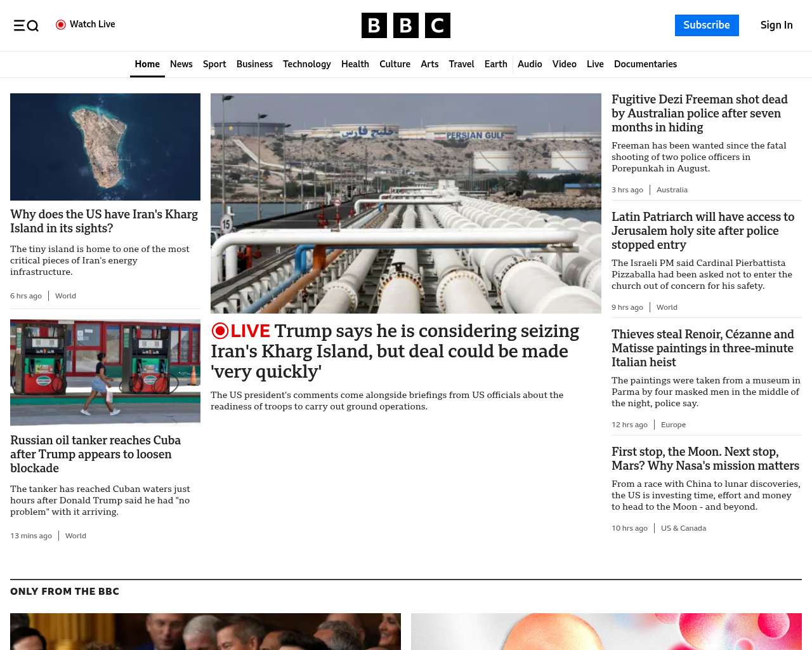Image resolution: width=812 pixels, height=650 pixels.
Task: Click the Persian Gulf pipeline image
Action: [x=405, y=203]
